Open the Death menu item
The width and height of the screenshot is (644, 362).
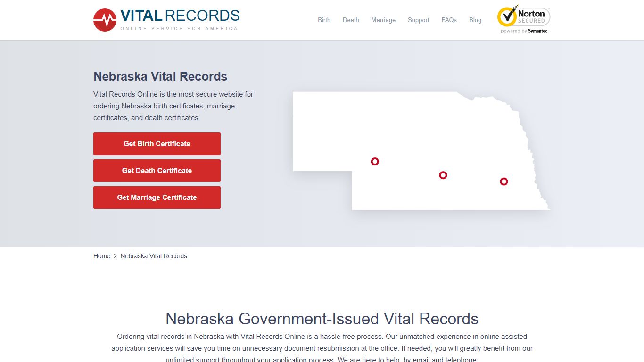351,20
